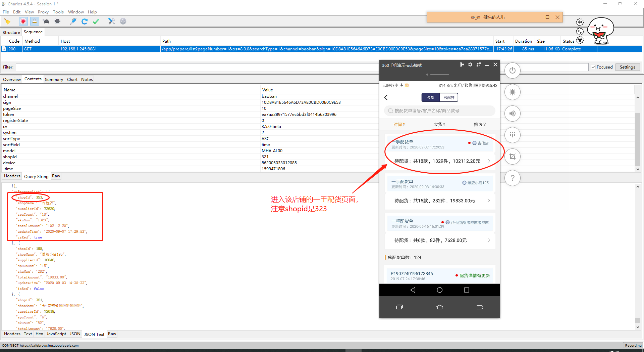Open the File menu
The image size is (644, 352).
[x=6, y=12]
